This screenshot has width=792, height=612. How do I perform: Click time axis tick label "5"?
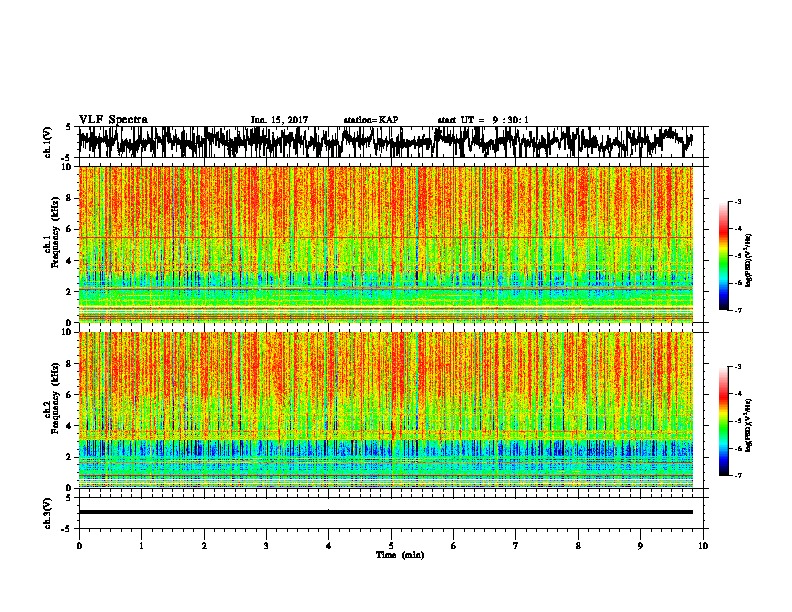pos(391,546)
